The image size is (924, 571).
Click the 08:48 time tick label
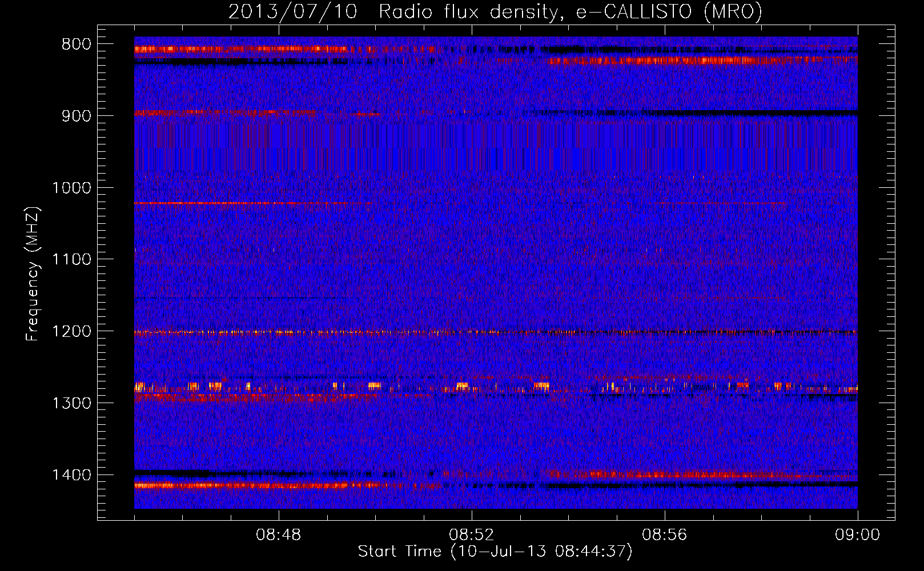click(279, 535)
